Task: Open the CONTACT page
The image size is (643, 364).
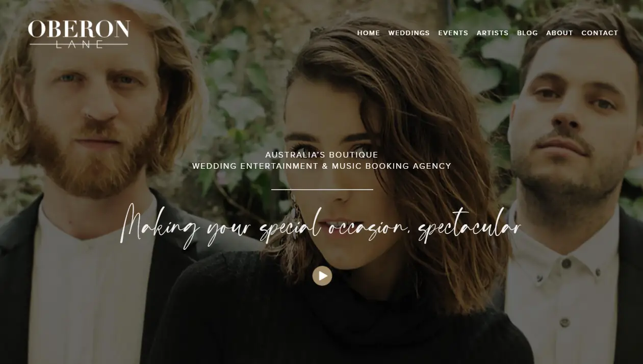Action: tap(600, 33)
